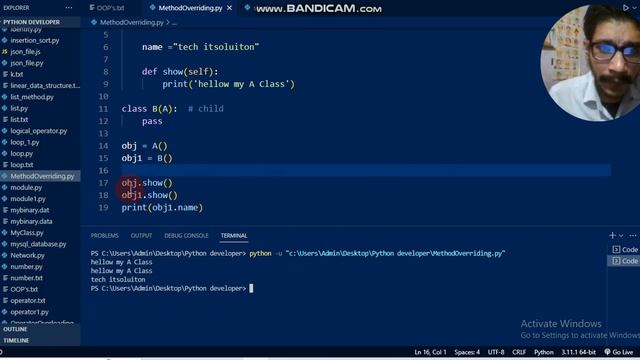Open MyClass.py in the explorer
Image resolution: width=640 pixels, height=360 pixels.
click(x=27, y=233)
